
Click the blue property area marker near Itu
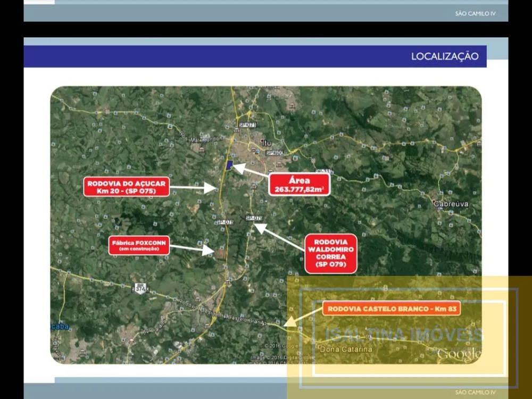pos(229,165)
